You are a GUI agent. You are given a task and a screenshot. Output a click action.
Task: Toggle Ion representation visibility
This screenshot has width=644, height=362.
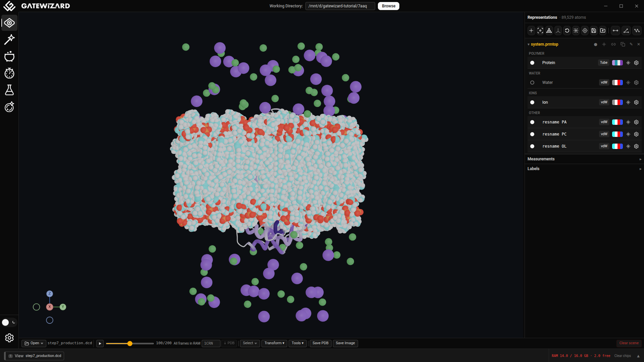coord(532,102)
